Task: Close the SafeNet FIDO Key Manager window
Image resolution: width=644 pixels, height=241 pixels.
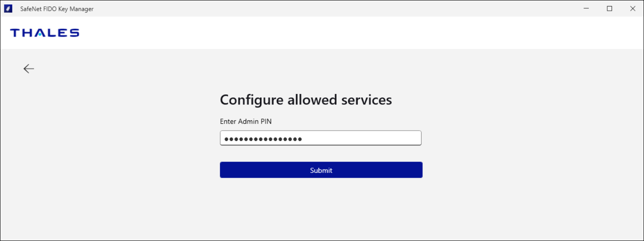Action: tap(632, 9)
